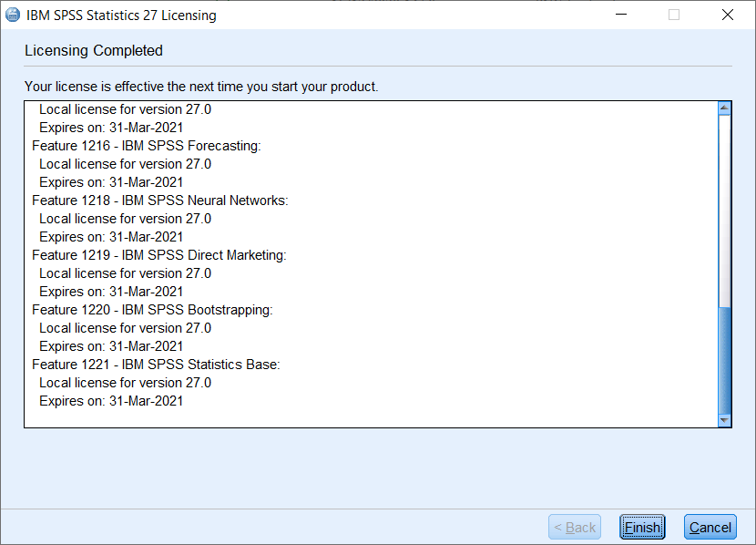Screen dimensions: 756x545
Task: Select the "Feature 1221 - IBM SPSS Statistics Base" line
Action: tap(157, 365)
